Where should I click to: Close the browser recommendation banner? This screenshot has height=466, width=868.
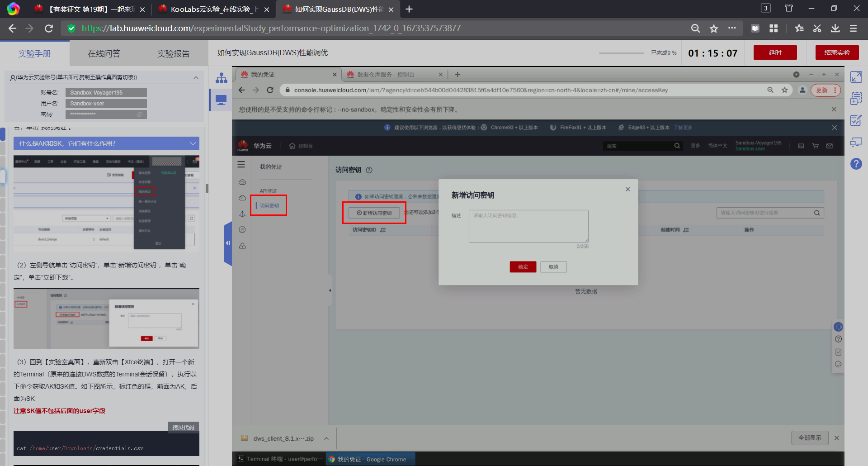click(835, 128)
